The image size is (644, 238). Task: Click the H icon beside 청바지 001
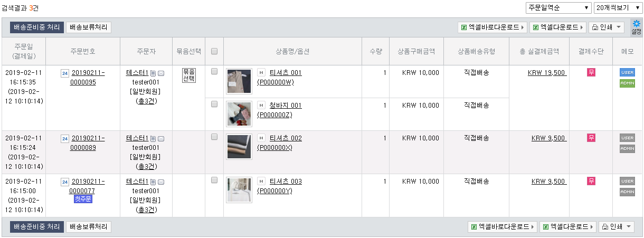tap(261, 105)
